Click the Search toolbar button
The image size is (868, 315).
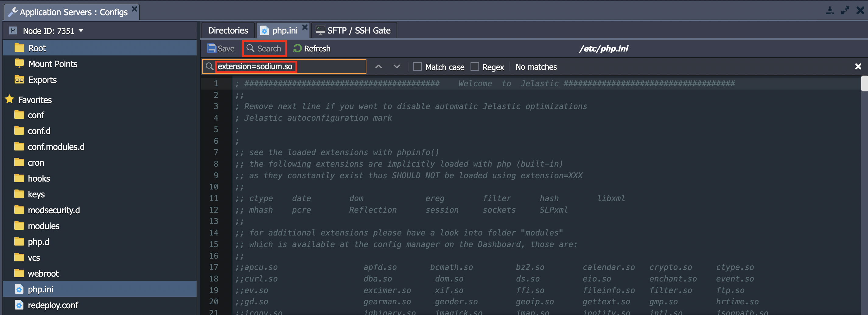(x=264, y=48)
